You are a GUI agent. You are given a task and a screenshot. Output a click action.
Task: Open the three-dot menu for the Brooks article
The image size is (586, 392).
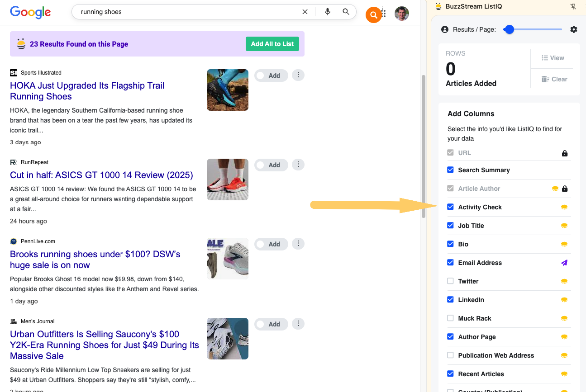point(298,243)
